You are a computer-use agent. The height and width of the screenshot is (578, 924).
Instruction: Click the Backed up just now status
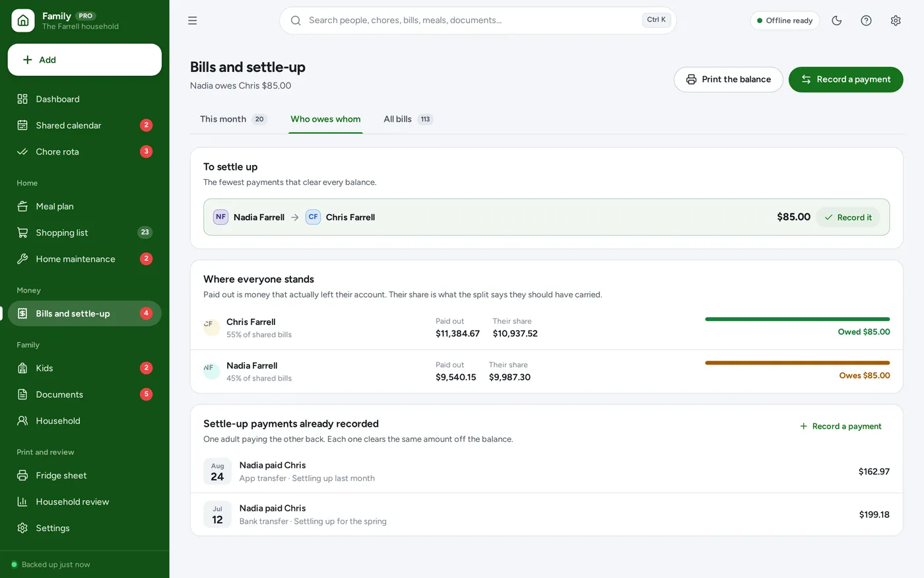50,565
